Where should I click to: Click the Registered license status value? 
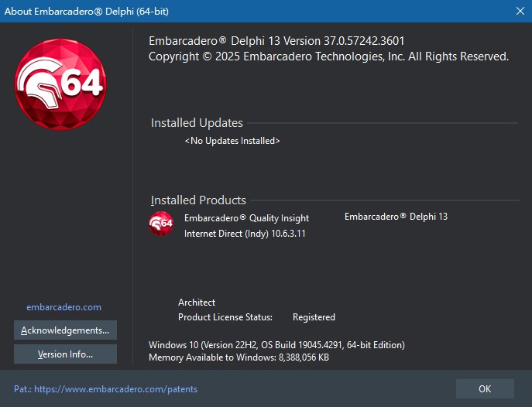[x=314, y=317]
